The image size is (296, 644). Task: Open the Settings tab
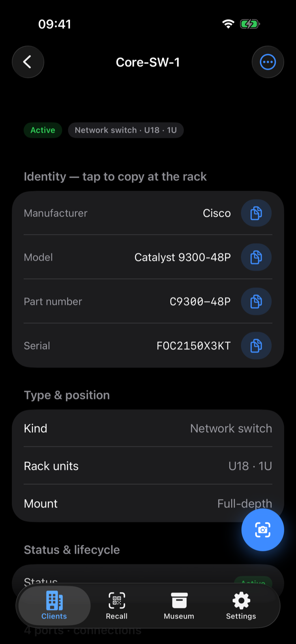241,606
